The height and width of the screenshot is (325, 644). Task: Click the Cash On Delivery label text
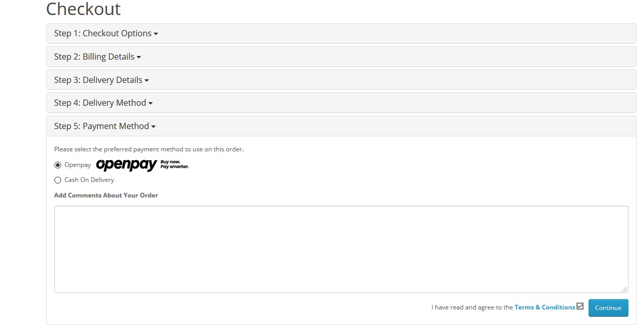89,180
